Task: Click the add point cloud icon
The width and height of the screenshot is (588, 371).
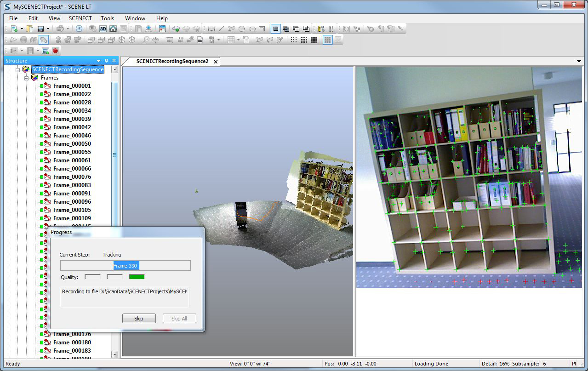Action: pyautogui.click(x=176, y=29)
